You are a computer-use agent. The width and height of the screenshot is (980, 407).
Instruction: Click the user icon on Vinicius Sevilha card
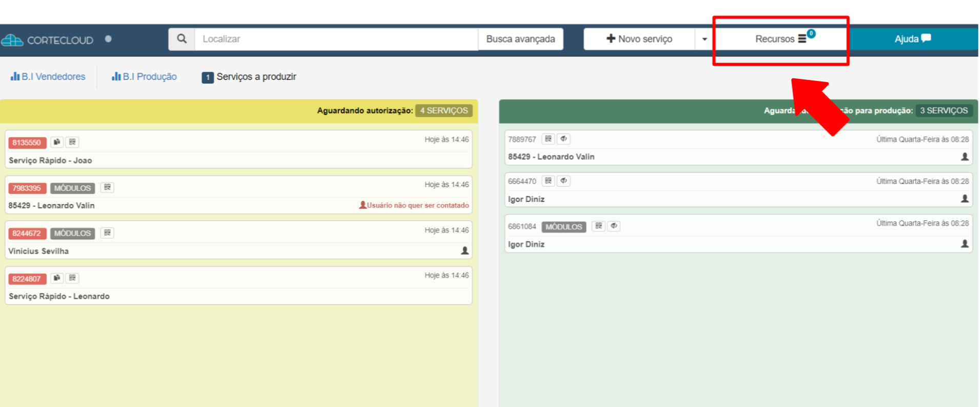click(465, 251)
